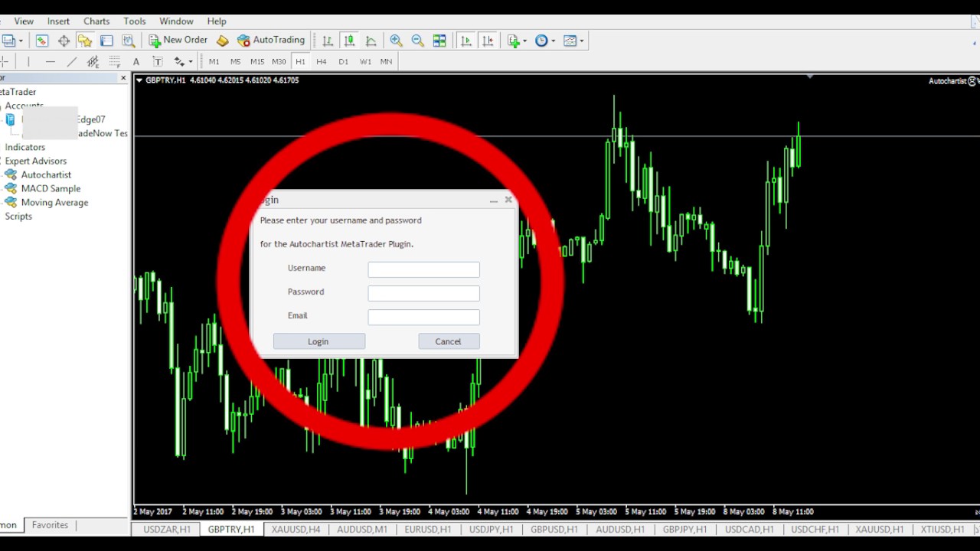Toggle chart auto scroll
The height and width of the screenshot is (551, 980).
pos(465,41)
